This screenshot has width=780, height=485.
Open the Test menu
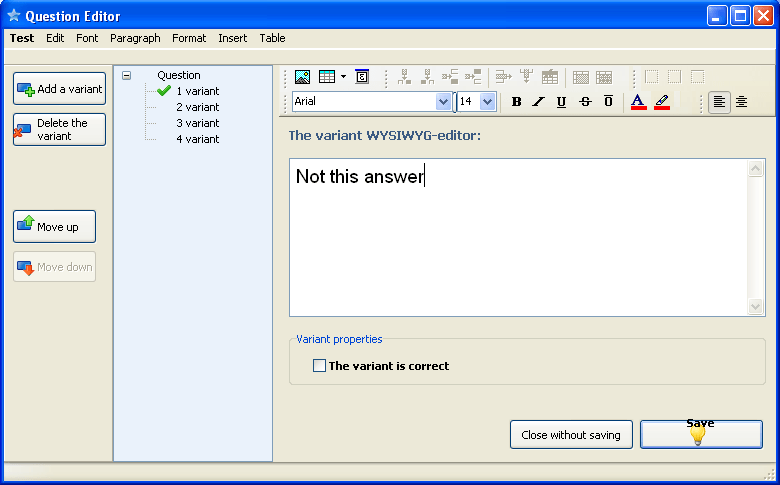(x=22, y=38)
